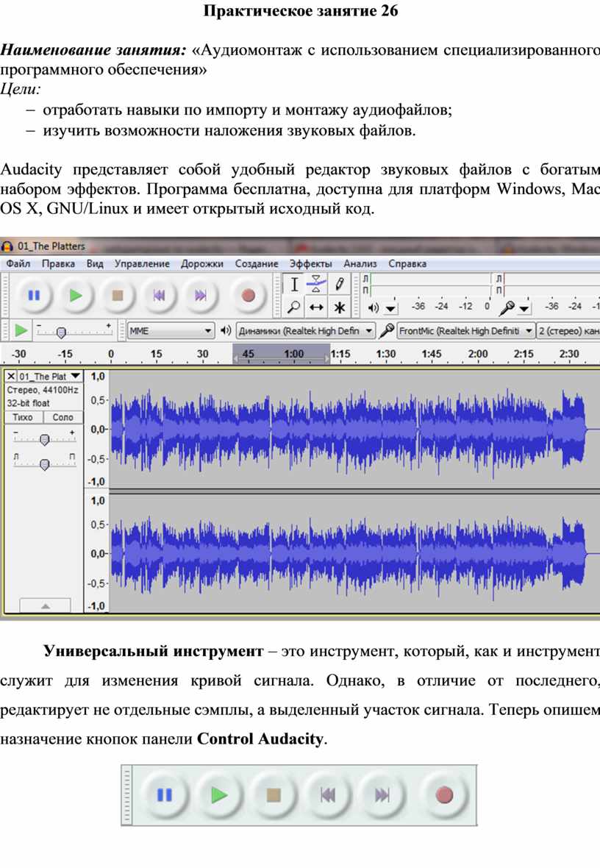Click the "Стерео, 44100Hz" track info text
Image resolution: width=600 pixels, height=868 pixels.
(43, 391)
